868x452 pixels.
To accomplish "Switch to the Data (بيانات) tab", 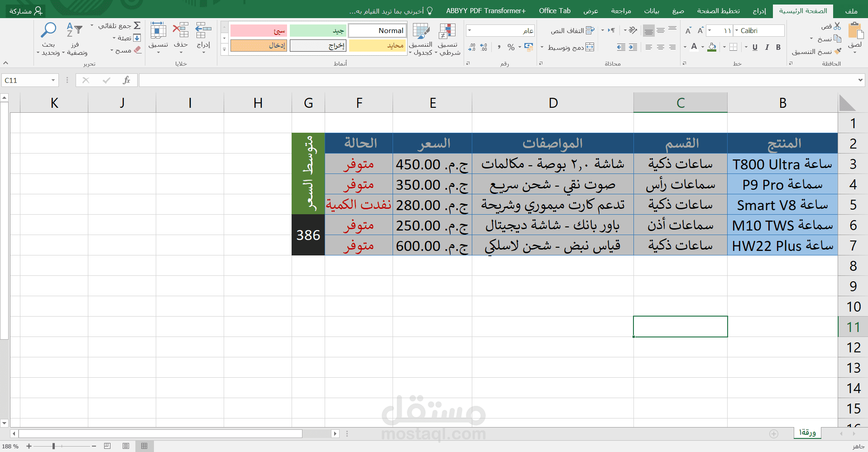I will tap(652, 11).
